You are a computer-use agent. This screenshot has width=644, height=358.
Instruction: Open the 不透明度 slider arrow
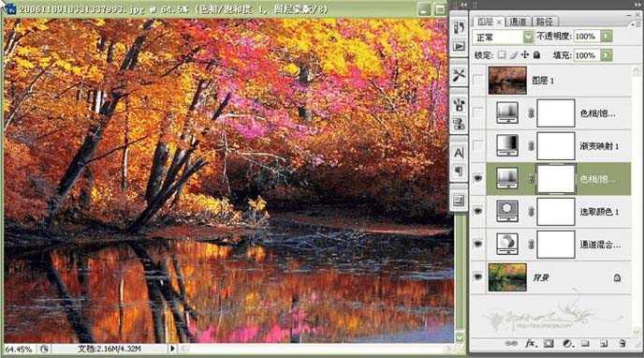(x=607, y=37)
